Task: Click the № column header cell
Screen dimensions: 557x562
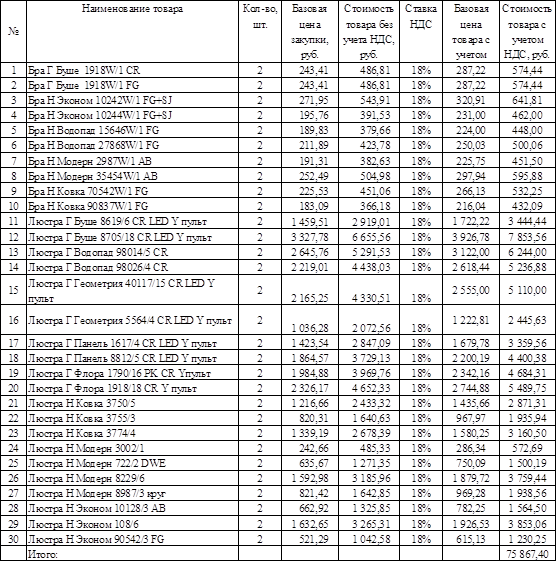Action: [x=13, y=32]
